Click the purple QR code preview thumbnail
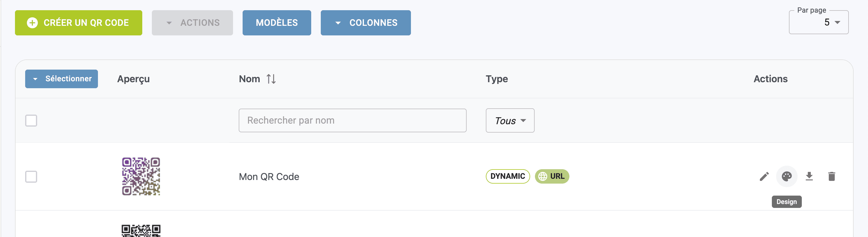Image resolution: width=868 pixels, height=237 pixels. 141,176
